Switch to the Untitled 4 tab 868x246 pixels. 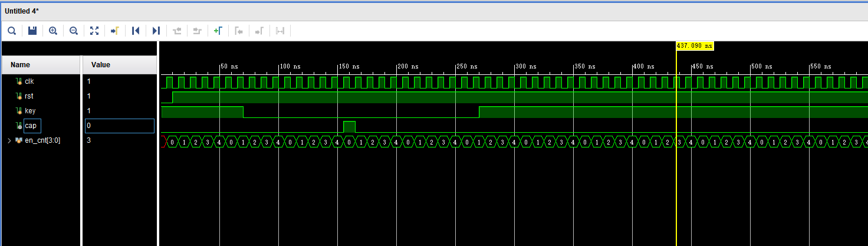click(22, 11)
